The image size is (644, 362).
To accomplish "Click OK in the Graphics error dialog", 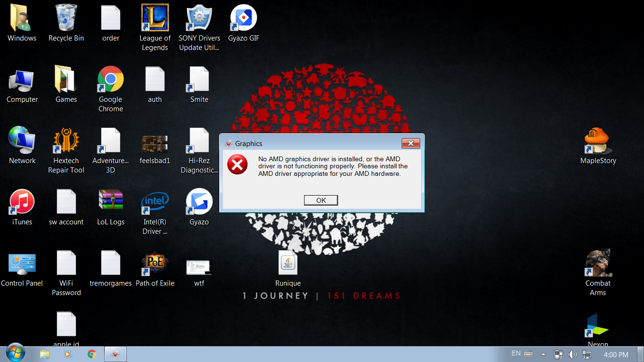I will pyautogui.click(x=321, y=200).
